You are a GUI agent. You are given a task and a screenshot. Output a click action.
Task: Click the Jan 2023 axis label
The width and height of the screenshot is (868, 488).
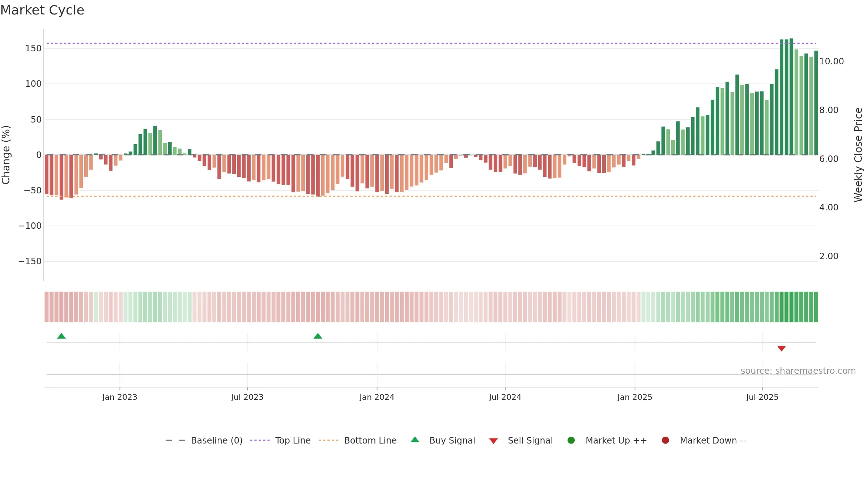click(x=120, y=397)
